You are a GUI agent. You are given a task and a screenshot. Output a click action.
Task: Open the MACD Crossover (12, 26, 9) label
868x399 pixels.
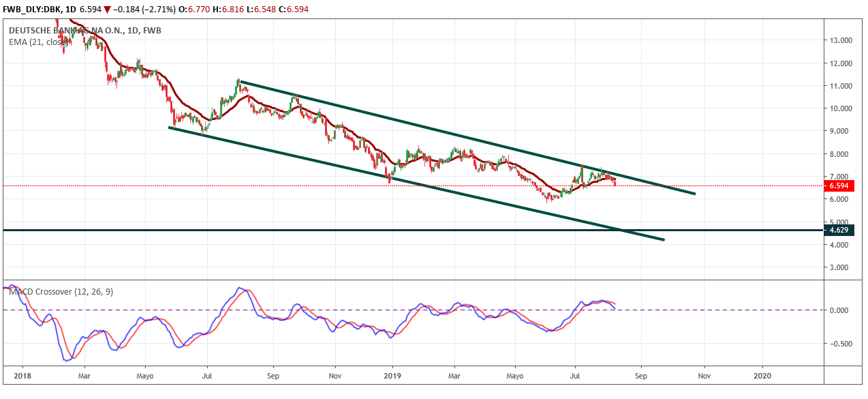pos(61,291)
